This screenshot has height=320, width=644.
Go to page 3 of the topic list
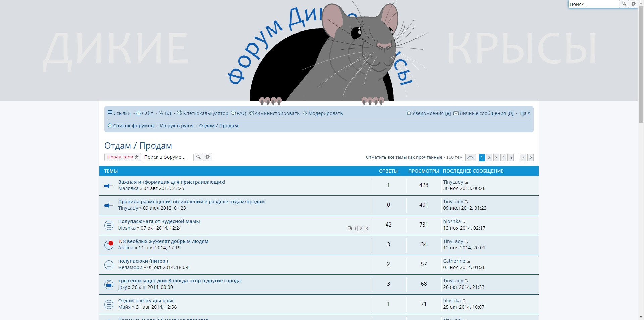[496, 157]
